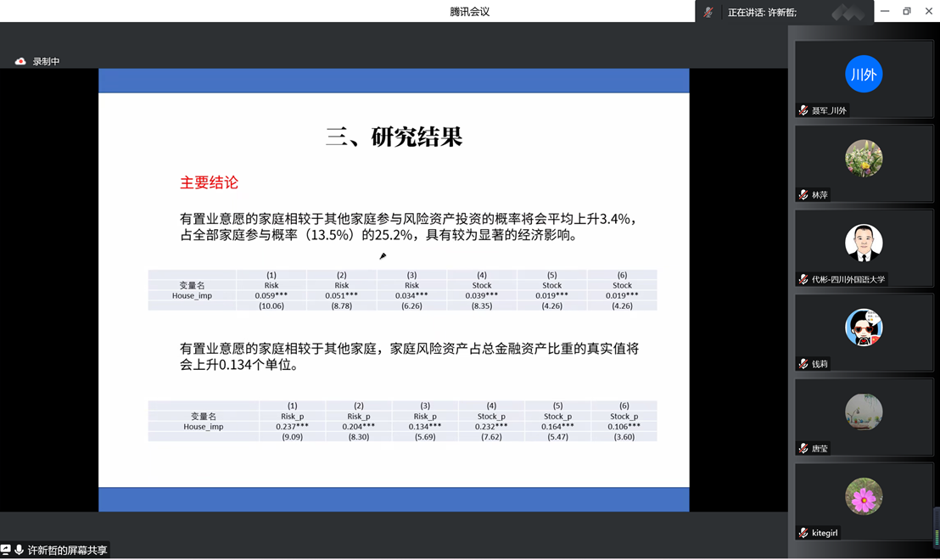Image resolution: width=940 pixels, height=560 pixels.
Task: Click the 录制中 recording status label
Action: point(47,62)
